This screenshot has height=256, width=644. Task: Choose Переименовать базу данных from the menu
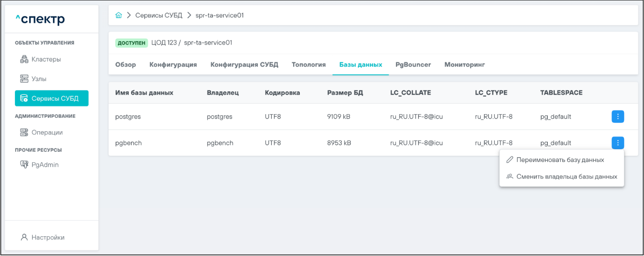[560, 160]
